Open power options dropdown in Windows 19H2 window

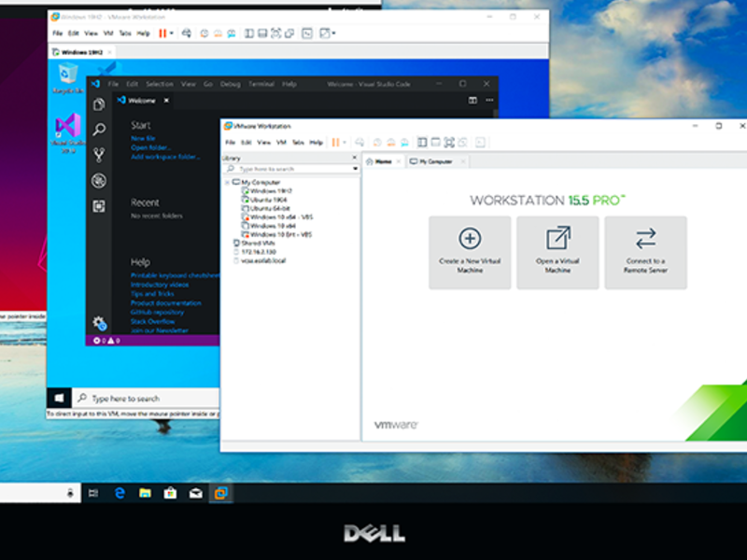(172, 34)
